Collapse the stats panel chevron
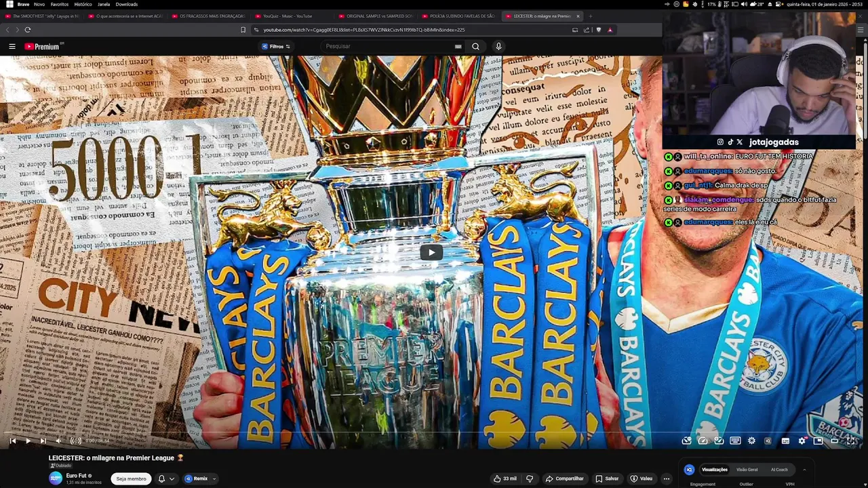Screen dimensions: 868x488 click(x=804, y=470)
